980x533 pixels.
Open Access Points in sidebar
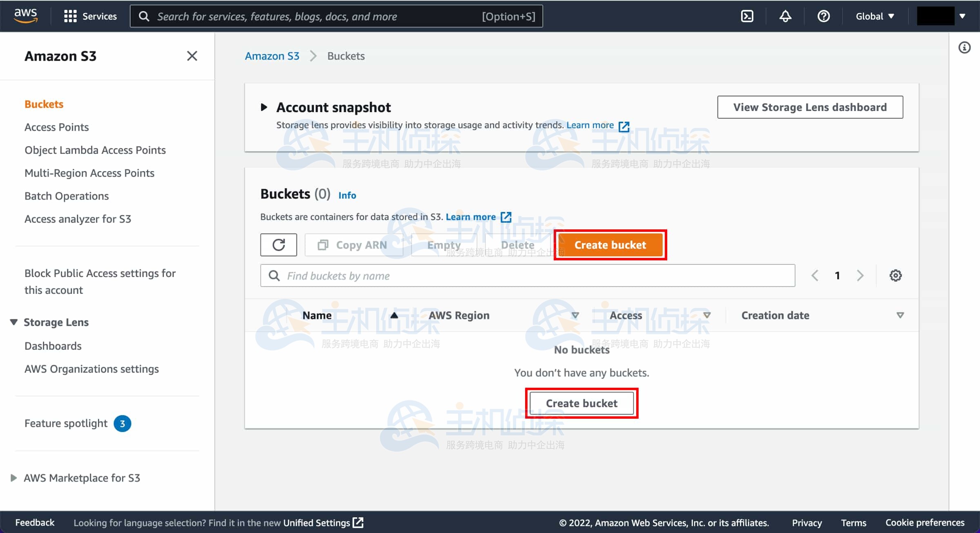tap(56, 127)
